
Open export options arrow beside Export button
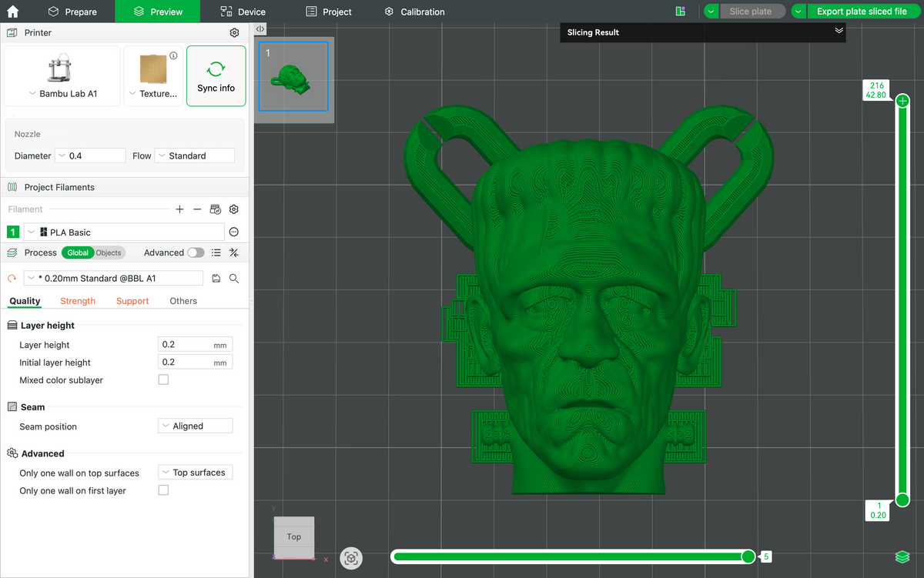point(798,12)
